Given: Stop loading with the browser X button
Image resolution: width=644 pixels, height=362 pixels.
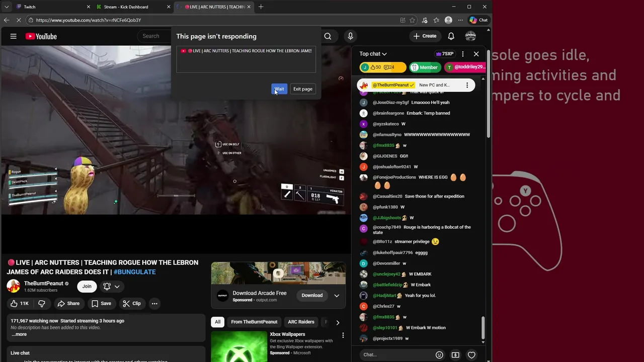Looking at the screenshot, I should point(19,20).
